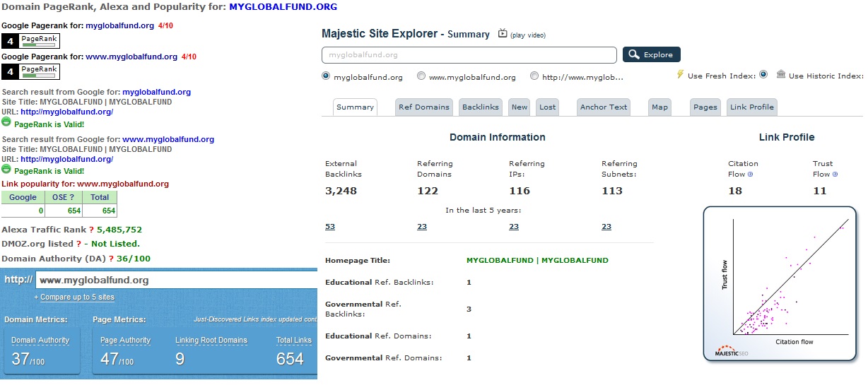Click the Referring Subnets count 113
Image resolution: width=868 pixels, height=390 pixels.
[x=612, y=191]
